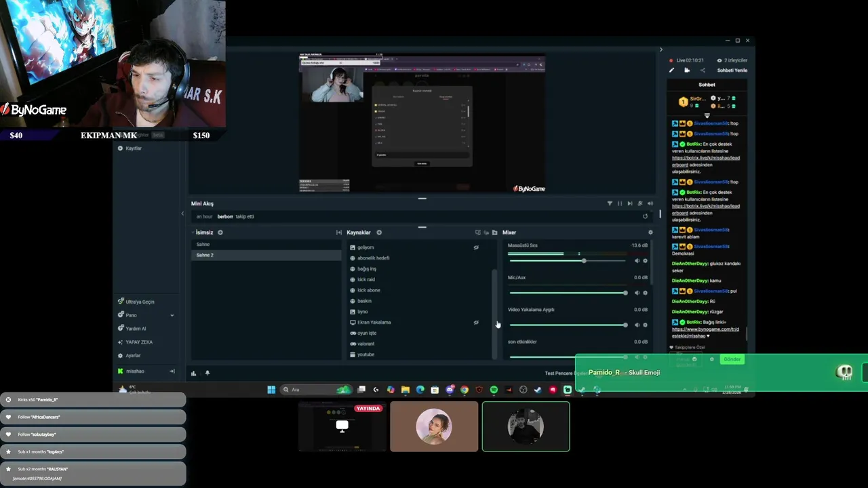Collapse left sidebar arrow near Mini Akış
Viewport: 868px width, 488px height.
coord(182,214)
